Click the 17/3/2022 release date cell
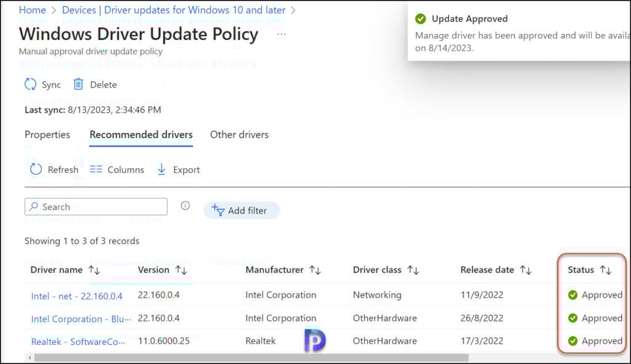631x364 pixels. coord(482,341)
